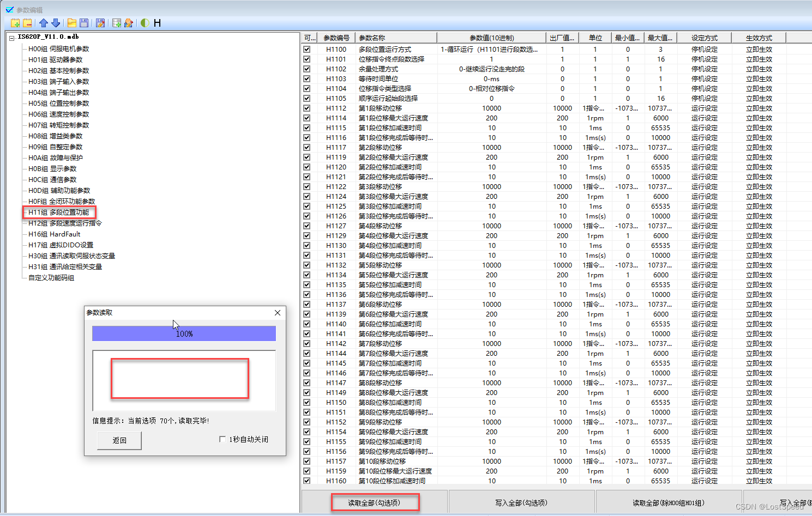Click the 0-继续运行没走完的段 value cell

pyautogui.click(x=491, y=69)
